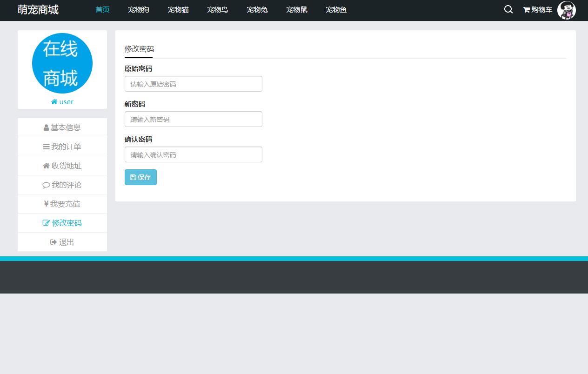Click the speech bubble icon beside 我的评论
The height and width of the screenshot is (374, 588).
click(46, 185)
